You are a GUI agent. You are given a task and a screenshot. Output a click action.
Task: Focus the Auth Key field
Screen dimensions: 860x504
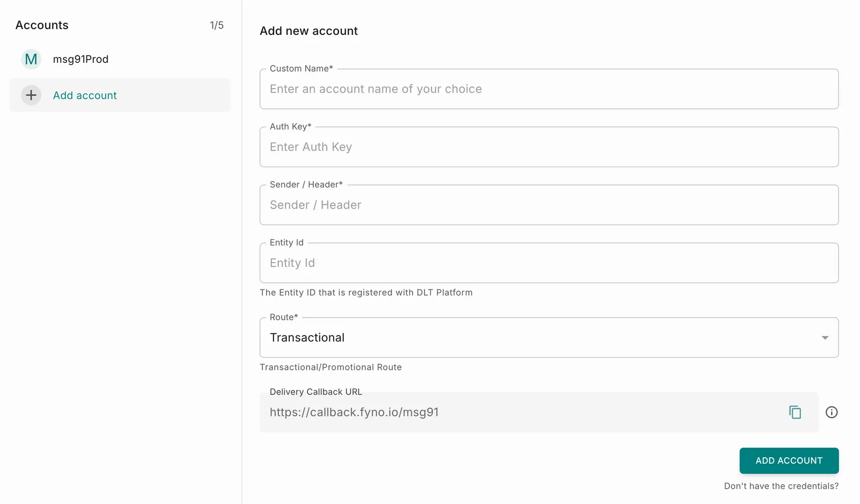tap(549, 147)
